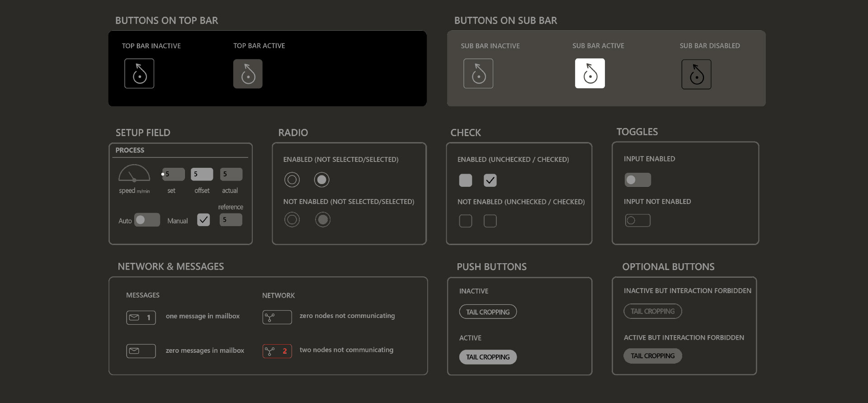Click the white Sub Bar Active icon
Viewport: 868px width, 403px height.
pos(590,73)
